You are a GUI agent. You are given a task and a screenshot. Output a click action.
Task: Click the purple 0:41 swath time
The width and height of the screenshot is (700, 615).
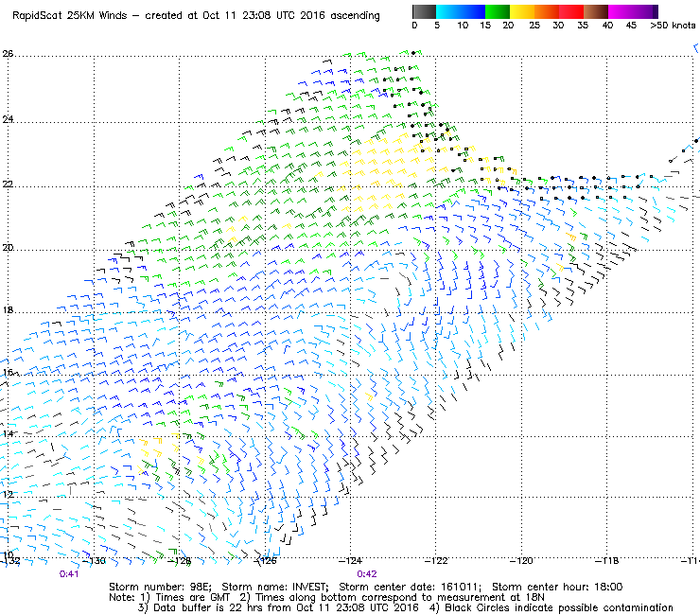click(69, 574)
